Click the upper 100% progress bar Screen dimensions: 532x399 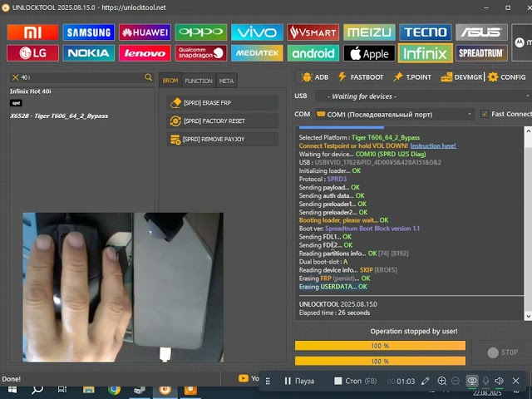[380, 346]
